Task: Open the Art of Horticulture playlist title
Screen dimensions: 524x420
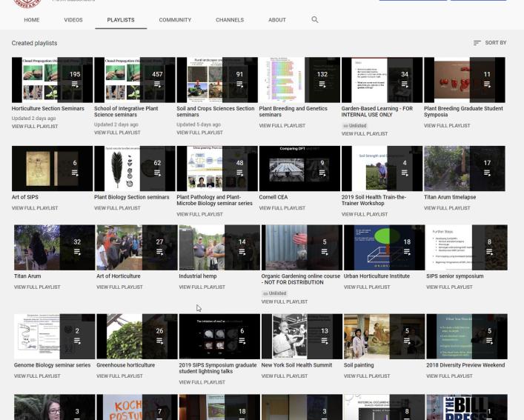Action: tap(119, 276)
